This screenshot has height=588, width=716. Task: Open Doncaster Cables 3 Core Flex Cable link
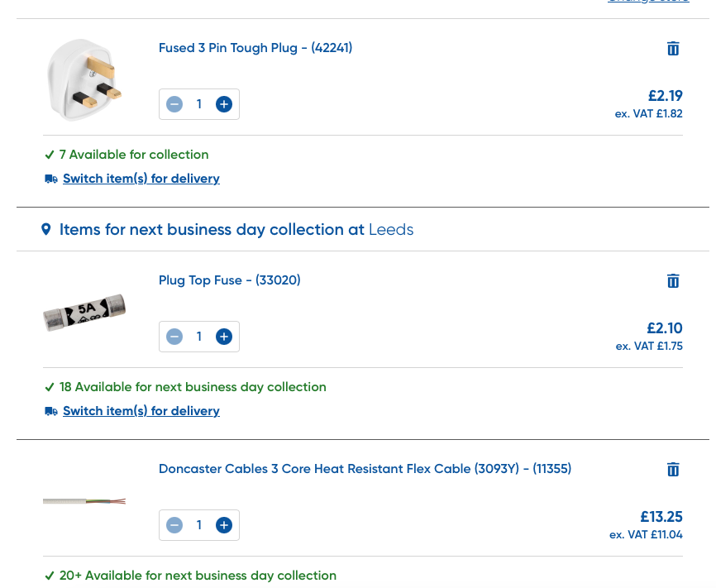[365, 469]
